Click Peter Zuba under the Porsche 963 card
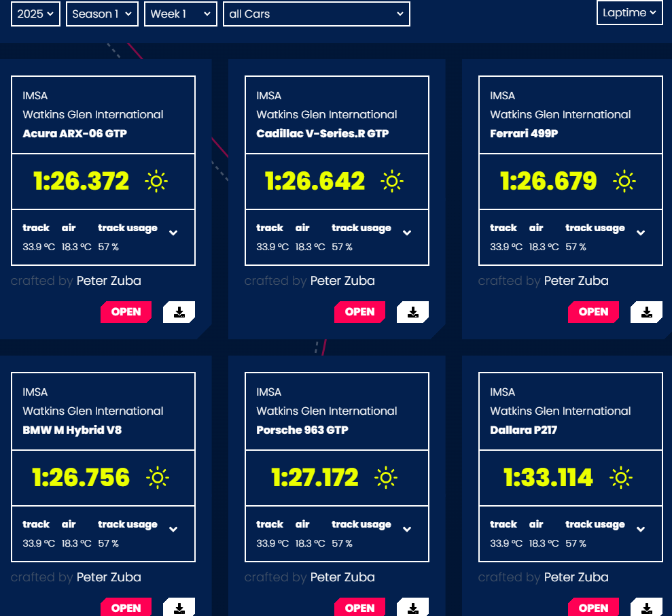 [342, 577]
